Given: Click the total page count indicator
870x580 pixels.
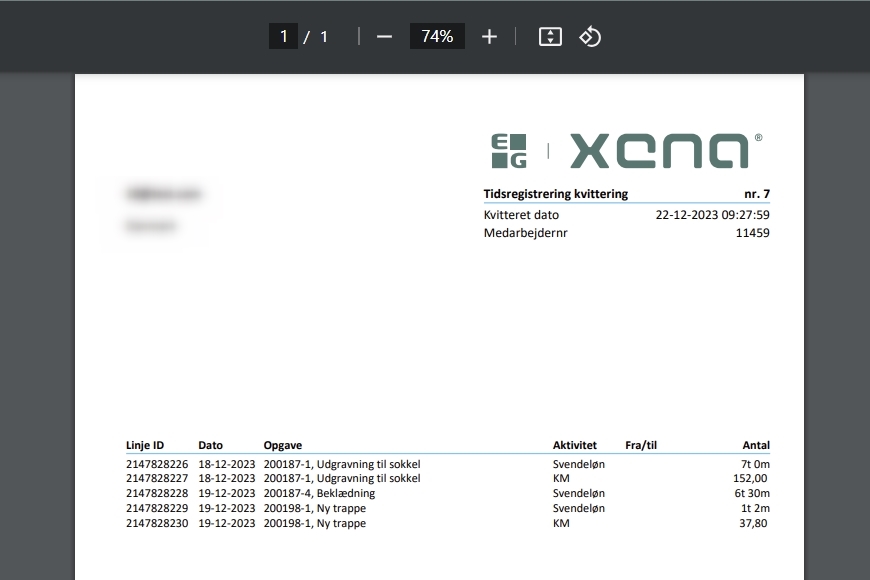Looking at the screenshot, I should tap(324, 37).
